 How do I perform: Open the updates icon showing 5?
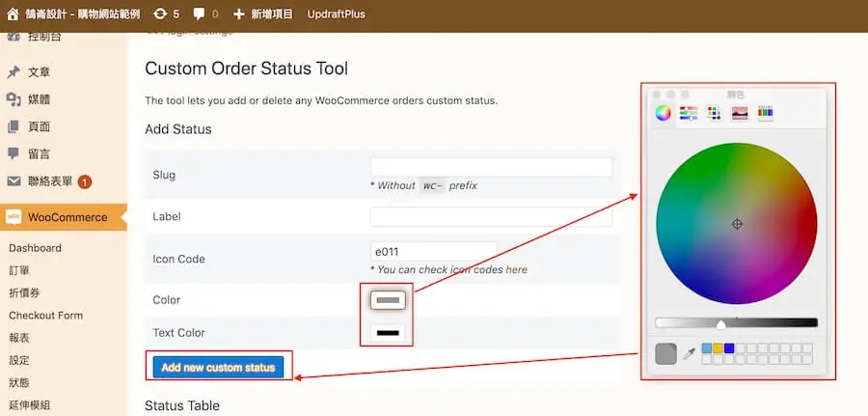coord(160,14)
